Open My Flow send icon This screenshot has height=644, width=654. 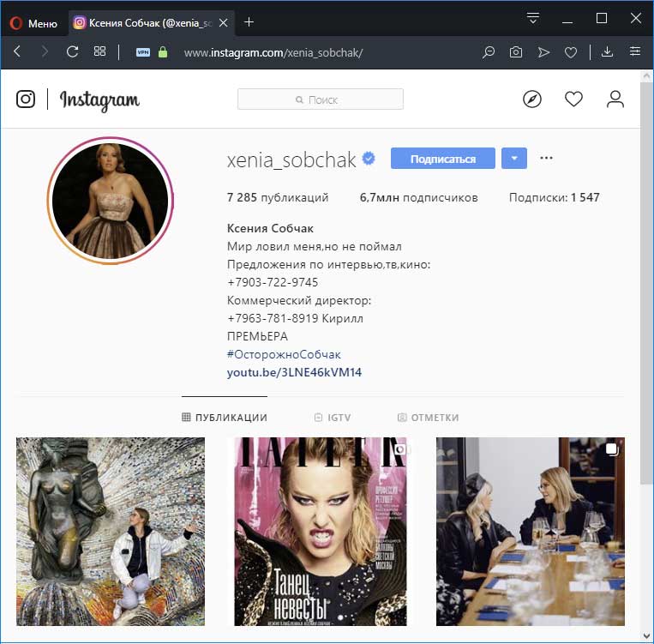tap(543, 52)
